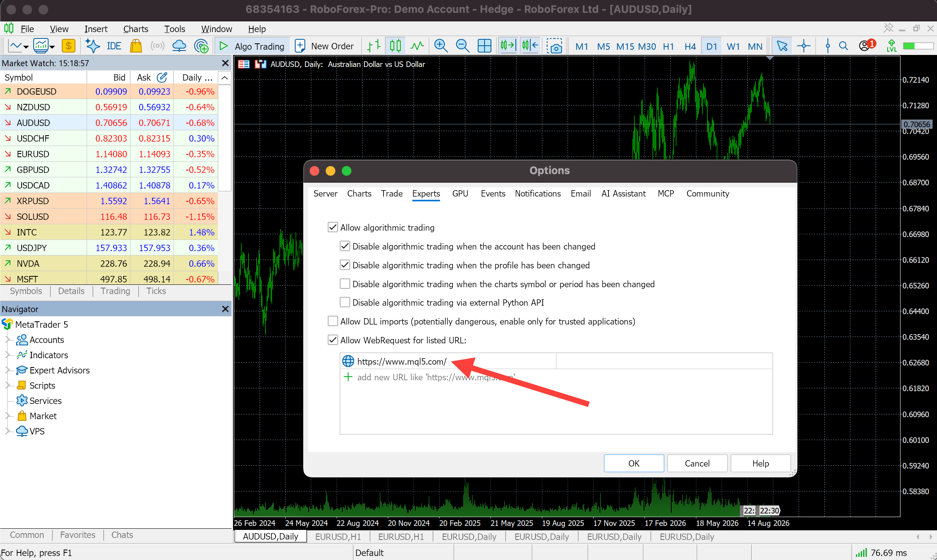Click the New Order button
Screen dimensions: 937x560
click(324, 46)
